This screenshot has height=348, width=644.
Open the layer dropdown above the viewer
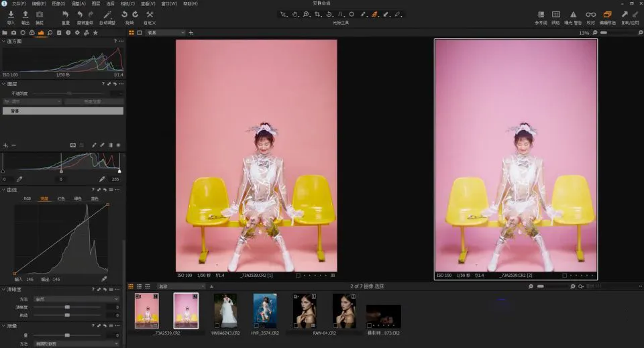(166, 32)
